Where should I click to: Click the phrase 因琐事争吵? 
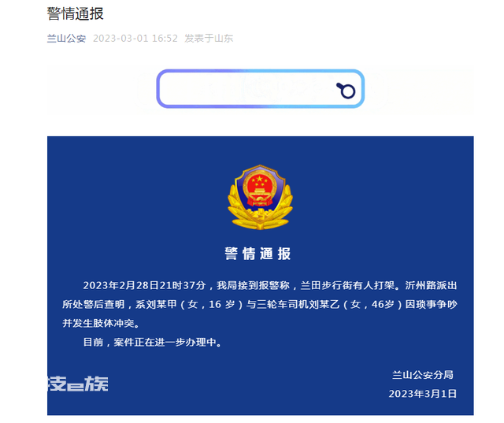click(x=431, y=304)
